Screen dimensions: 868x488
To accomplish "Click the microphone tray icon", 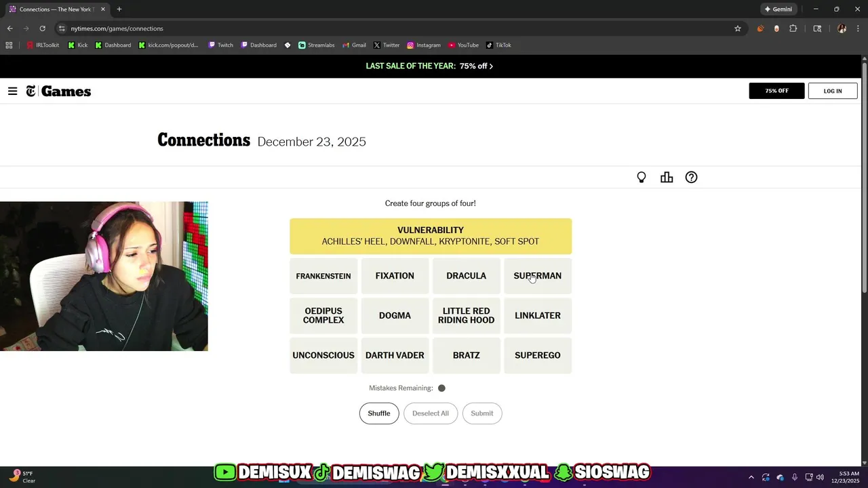I will coord(794,477).
